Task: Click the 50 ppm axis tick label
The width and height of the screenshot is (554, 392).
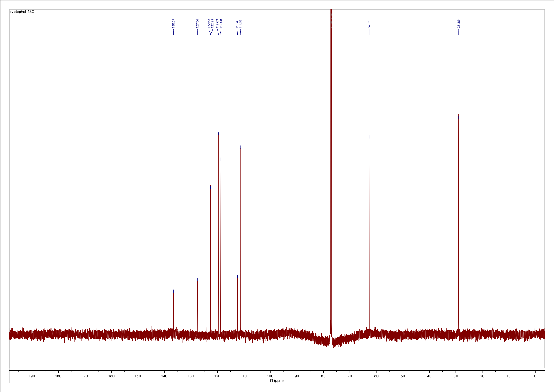Action: pyautogui.click(x=403, y=376)
